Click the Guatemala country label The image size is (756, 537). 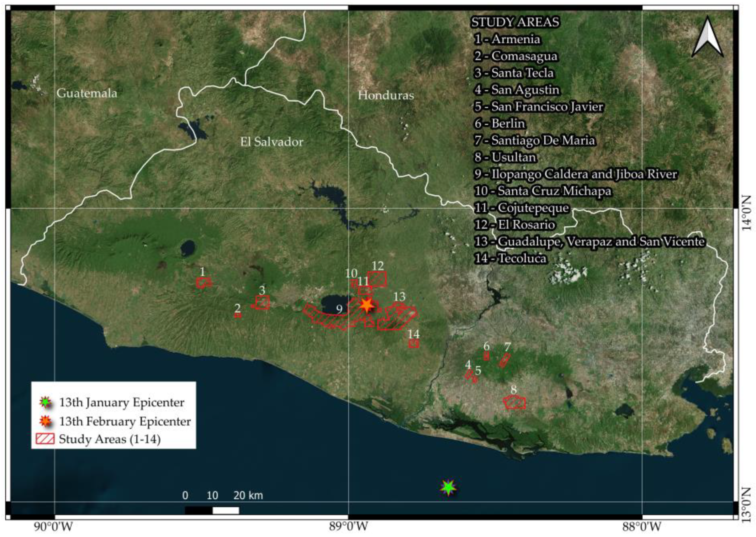pos(87,93)
